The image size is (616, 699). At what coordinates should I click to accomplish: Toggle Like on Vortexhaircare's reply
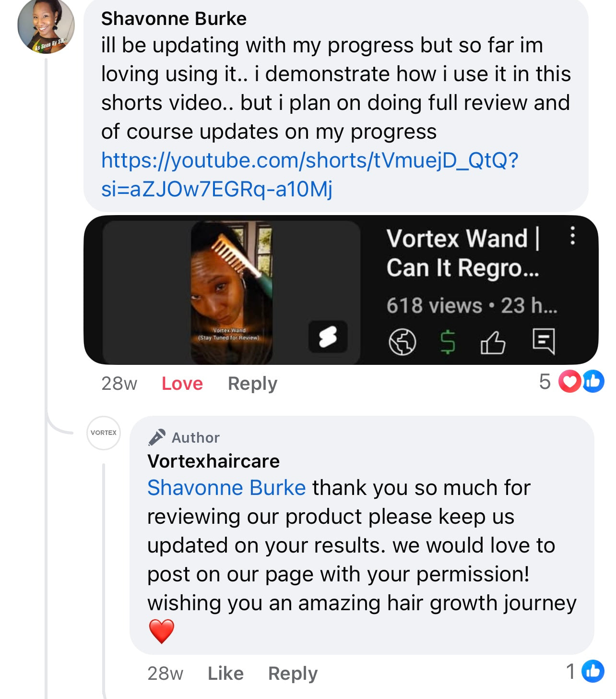pyautogui.click(x=225, y=674)
